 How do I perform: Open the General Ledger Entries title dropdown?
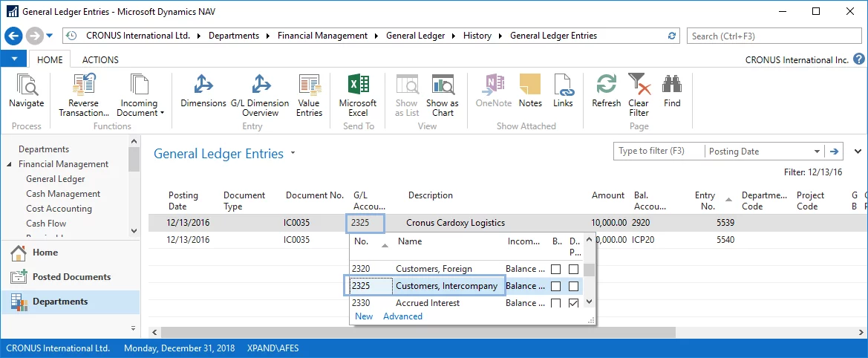[x=293, y=154]
